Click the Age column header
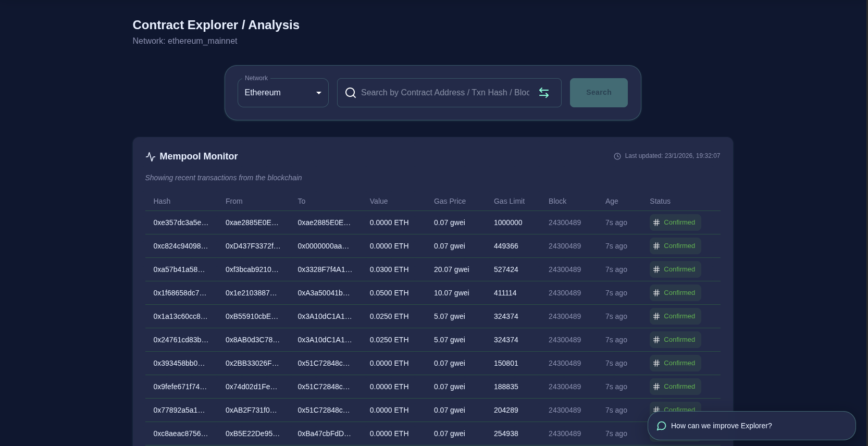The height and width of the screenshot is (446, 868). pyautogui.click(x=612, y=201)
